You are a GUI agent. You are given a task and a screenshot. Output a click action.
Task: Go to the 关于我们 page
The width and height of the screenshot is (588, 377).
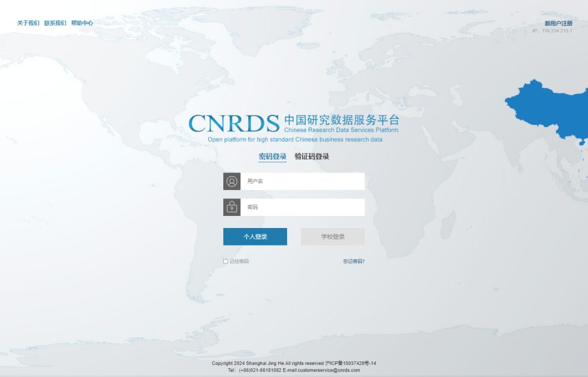pyautogui.click(x=28, y=23)
